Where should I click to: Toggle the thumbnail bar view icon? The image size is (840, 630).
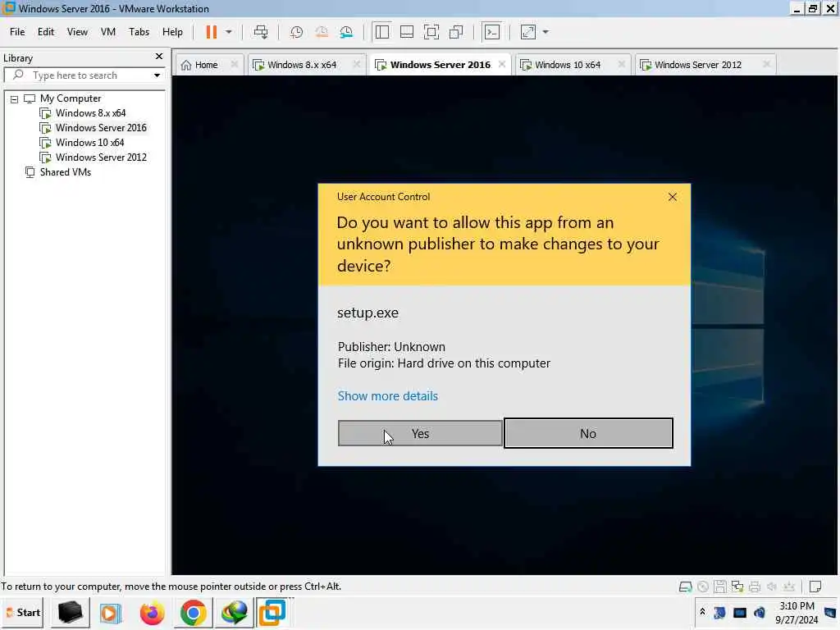click(x=407, y=32)
